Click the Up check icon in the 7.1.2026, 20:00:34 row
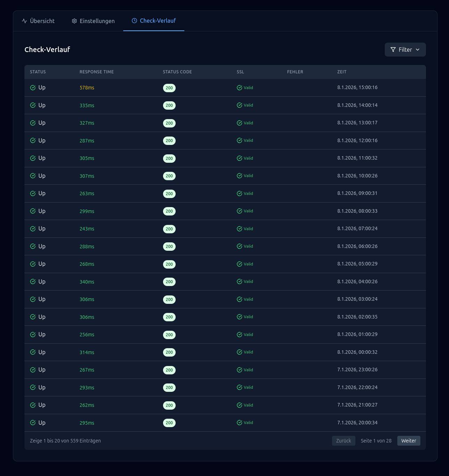Viewport: 449px width, 476px height. pos(33,423)
